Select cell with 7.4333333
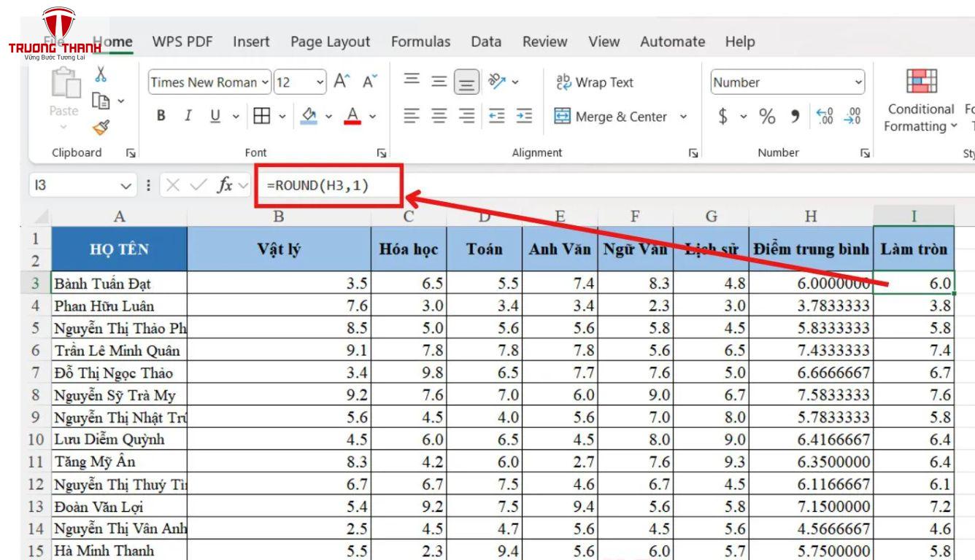This screenshot has width=975, height=560. tap(811, 351)
